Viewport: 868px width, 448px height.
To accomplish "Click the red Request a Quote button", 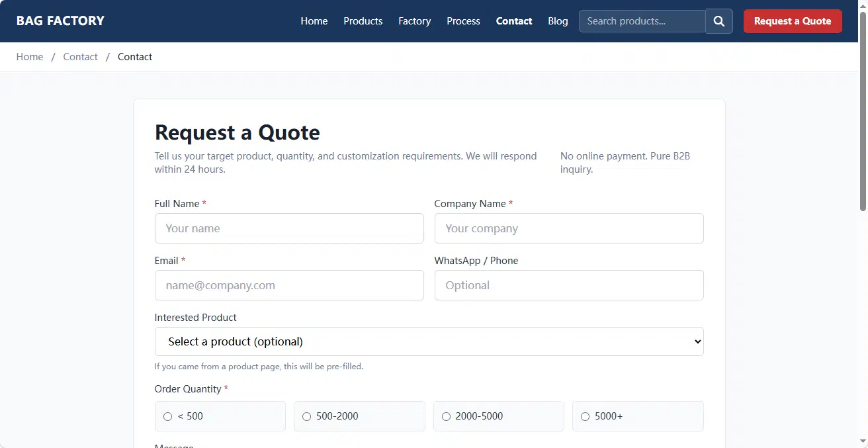I will [793, 21].
